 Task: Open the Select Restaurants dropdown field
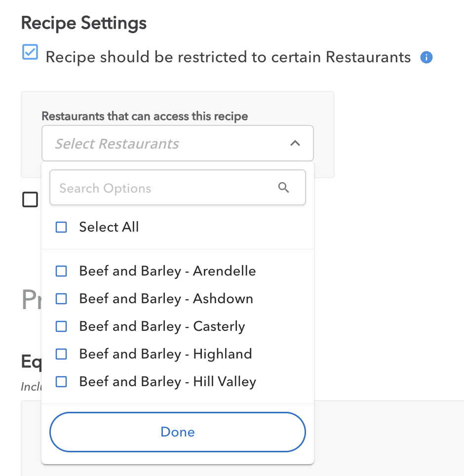(168, 144)
